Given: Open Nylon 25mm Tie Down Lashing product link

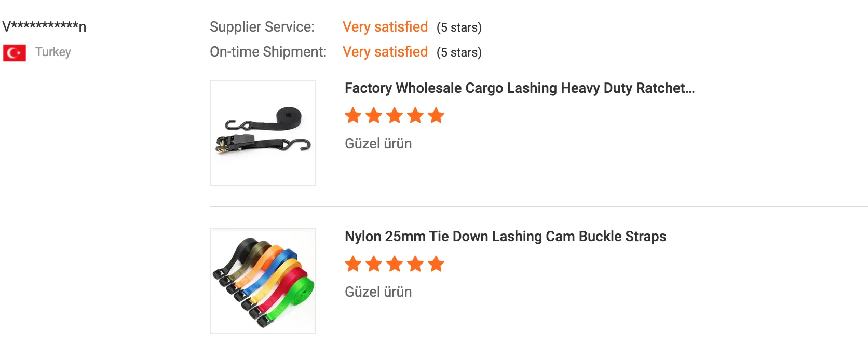Looking at the screenshot, I should pos(505,237).
